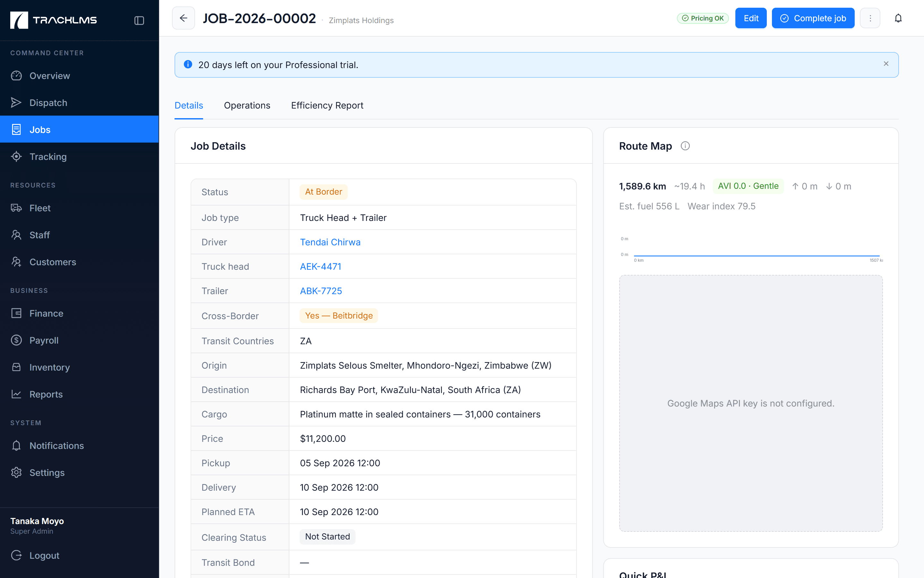
Task: Click the Complete job button
Action: click(x=813, y=18)
